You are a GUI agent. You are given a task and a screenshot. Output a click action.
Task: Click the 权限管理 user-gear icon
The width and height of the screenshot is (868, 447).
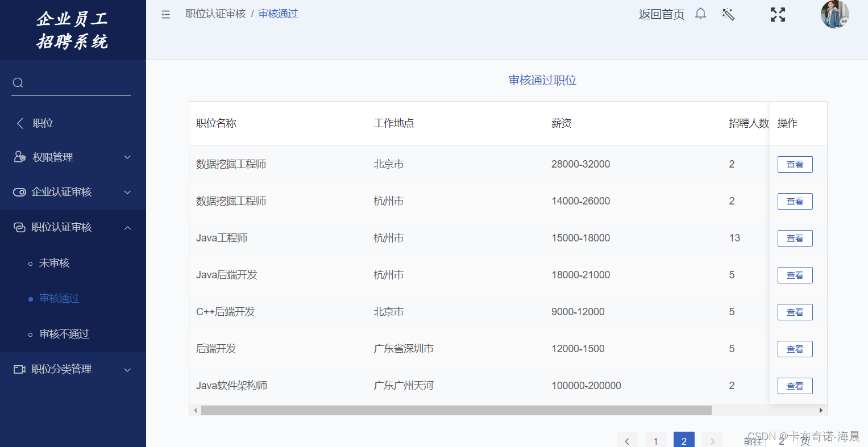click(x=19, y=157)
